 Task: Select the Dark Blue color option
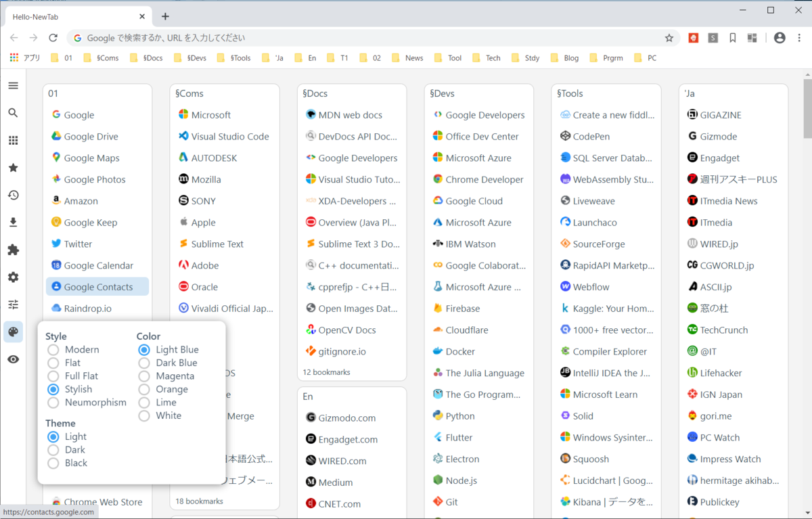tap(143, 363)
